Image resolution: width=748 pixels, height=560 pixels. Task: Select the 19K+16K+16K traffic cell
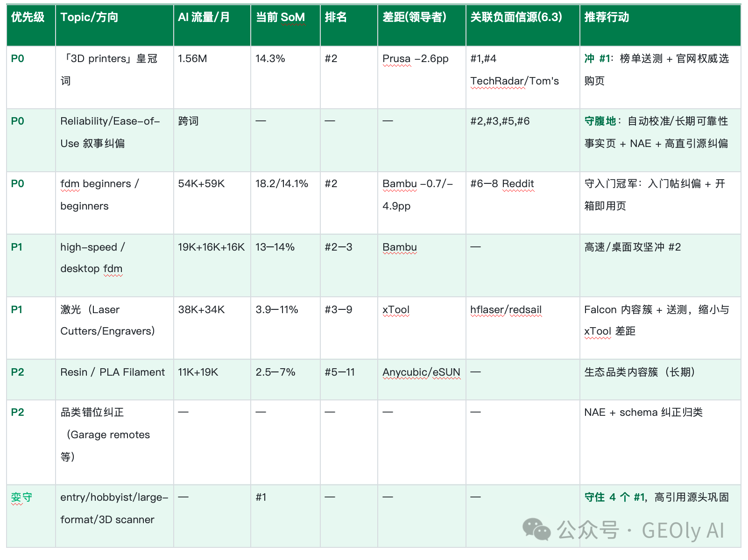212,265
